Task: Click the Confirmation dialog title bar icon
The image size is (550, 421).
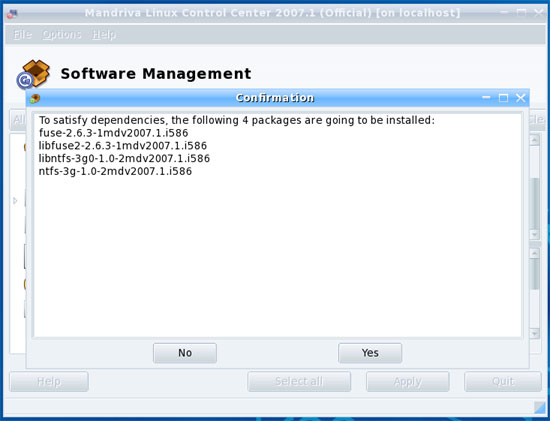Action: coord(35,99)
